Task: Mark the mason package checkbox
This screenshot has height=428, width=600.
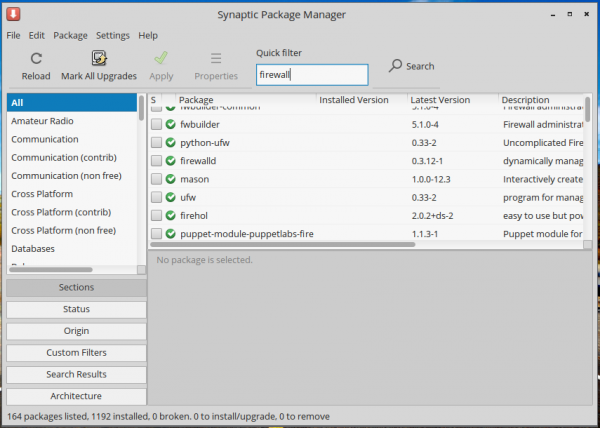Action: coord(156,179)
